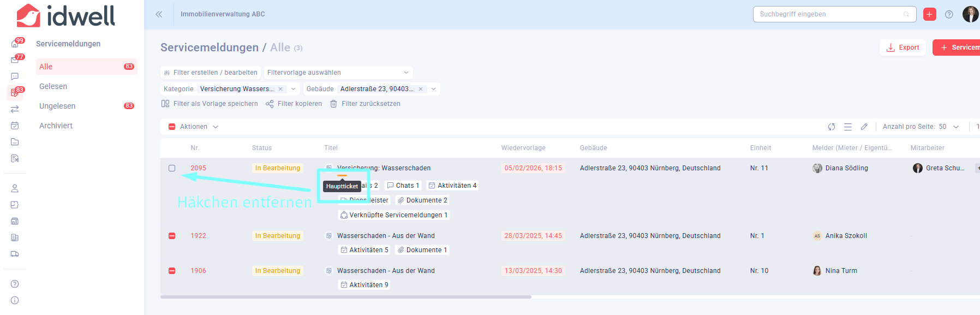Open Dokumente 1 tag of ticket 1922
Screen dimensions: 980x315
(422, 250)
